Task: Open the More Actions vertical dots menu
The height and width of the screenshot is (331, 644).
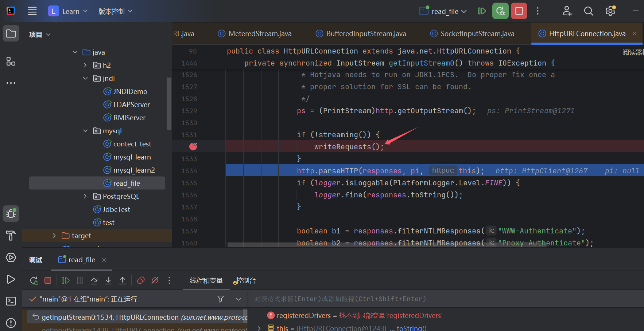Action: click(x=538, y=11)
